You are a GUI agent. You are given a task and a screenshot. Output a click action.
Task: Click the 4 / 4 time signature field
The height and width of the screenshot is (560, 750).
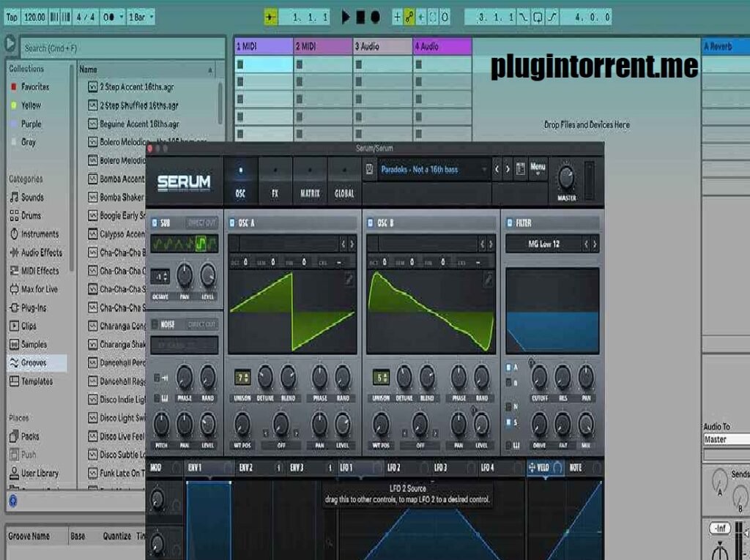(x=86, y=18)
